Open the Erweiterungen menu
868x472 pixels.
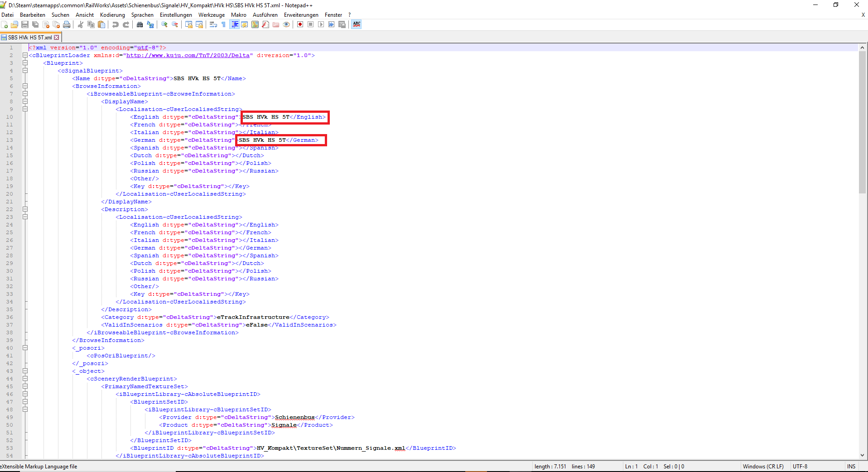point(301,15)
